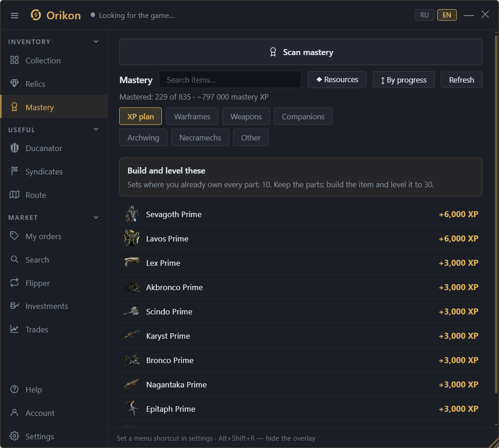
Task: Click the Relics diamond icon
Action: pos(14,84)
